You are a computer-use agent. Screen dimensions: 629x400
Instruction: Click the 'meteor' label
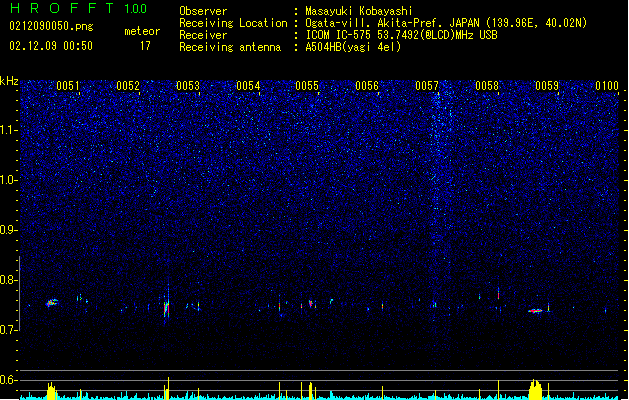coord(142,31)
